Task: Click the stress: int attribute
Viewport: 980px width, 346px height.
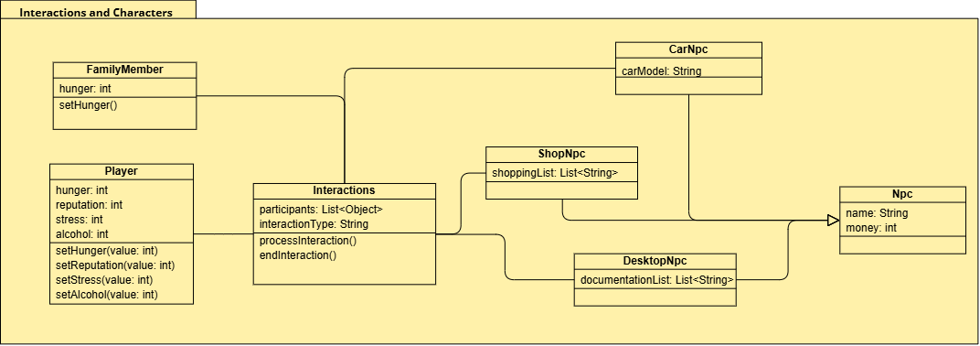Action: (x=80, y=220)
